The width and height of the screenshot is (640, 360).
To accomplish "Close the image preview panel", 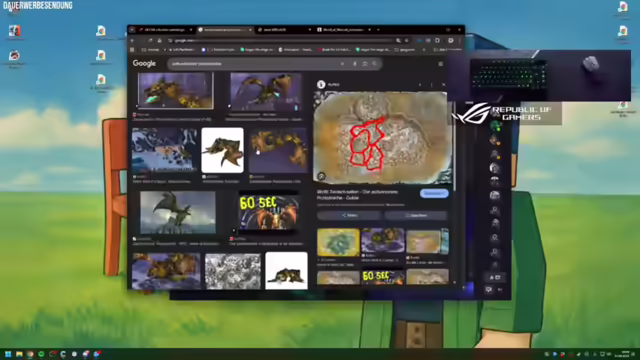I will point(443,84).
